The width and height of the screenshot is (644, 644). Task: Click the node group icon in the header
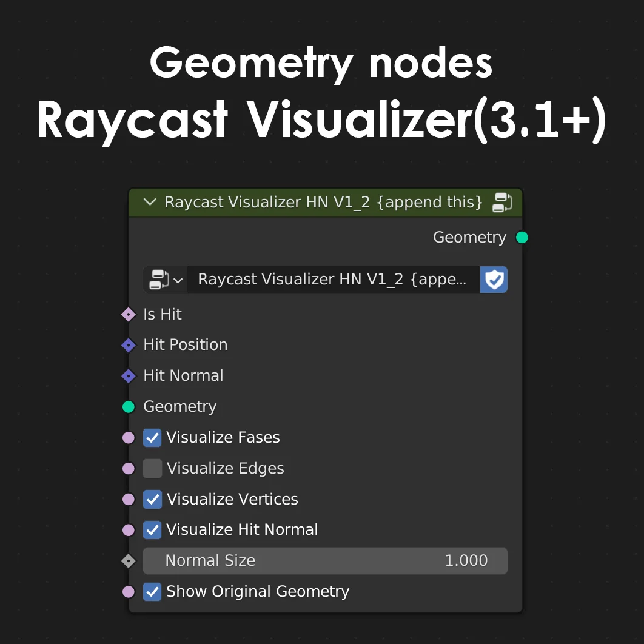coord(502,203)
